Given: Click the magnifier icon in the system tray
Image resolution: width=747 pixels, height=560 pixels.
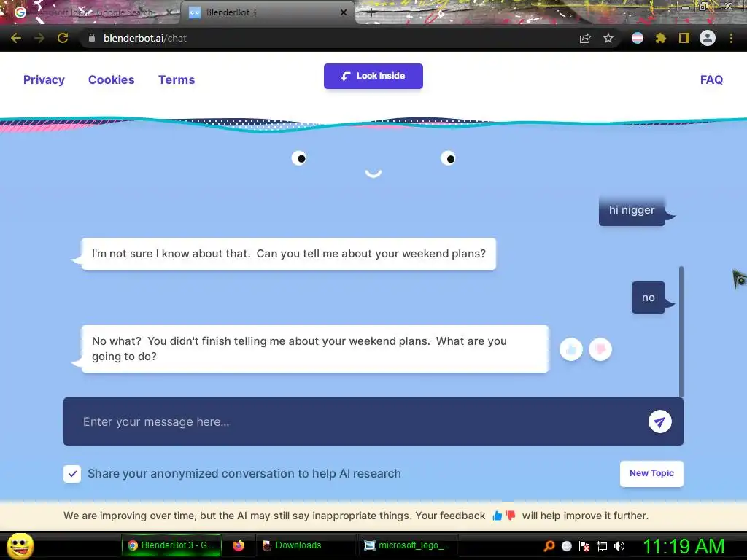Looking at the screenshot, I should 549,546.
